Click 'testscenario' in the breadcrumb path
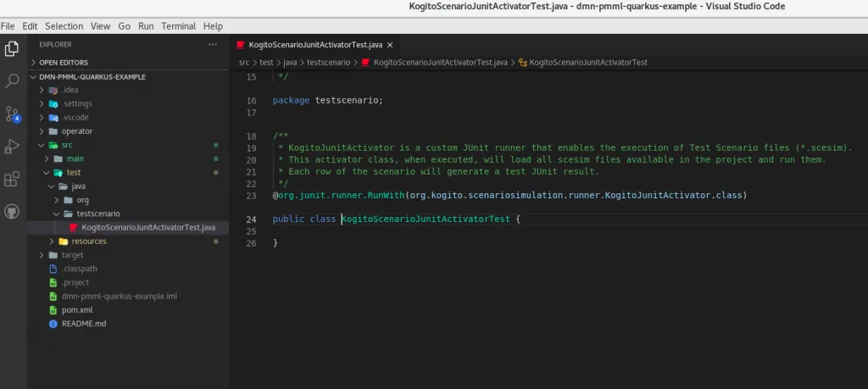The width and height of the screenshot is (868, 389). [328, 63]
